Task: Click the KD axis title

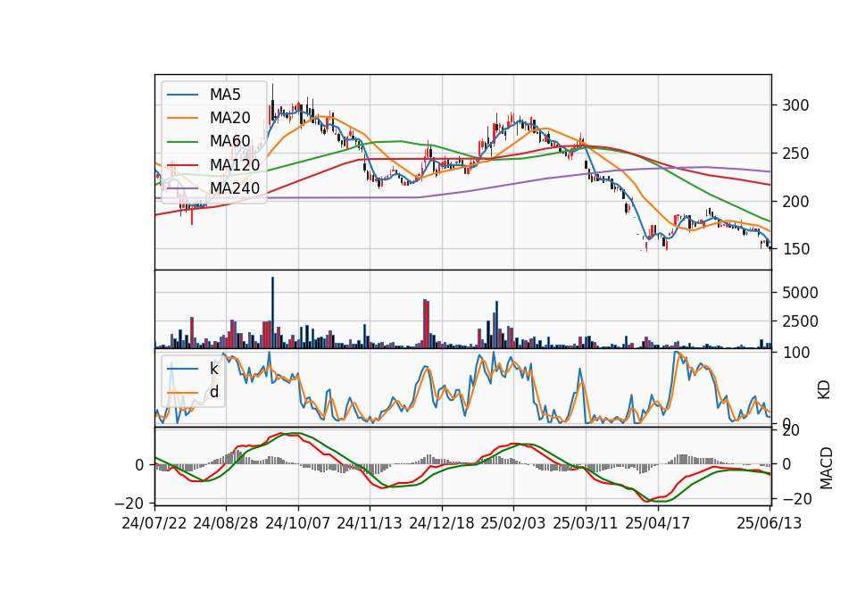Action: point(824,389)
